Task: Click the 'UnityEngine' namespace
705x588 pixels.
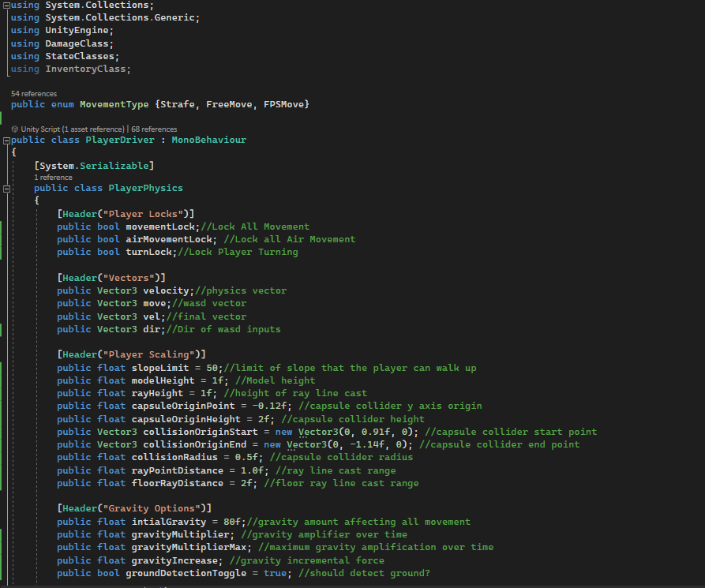Action: [77, 30]
